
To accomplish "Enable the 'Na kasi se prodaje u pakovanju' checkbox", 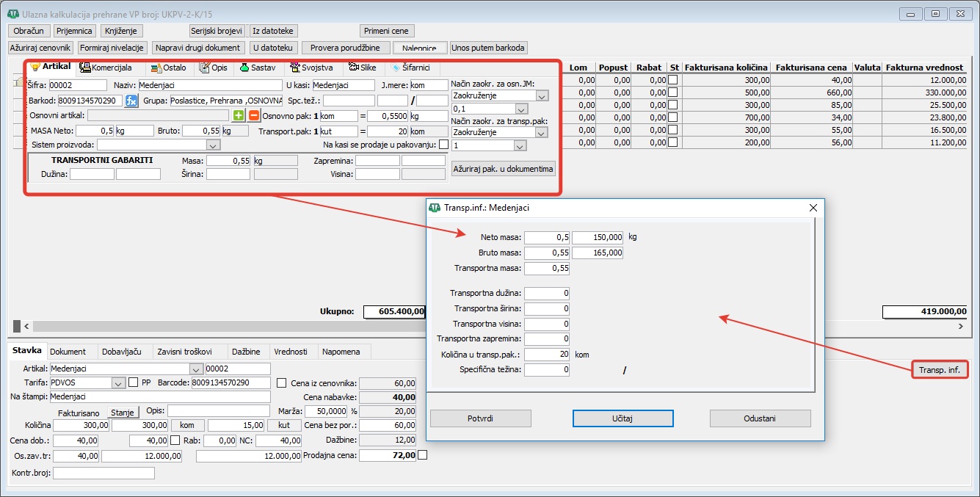I will (x=443, y=145).
